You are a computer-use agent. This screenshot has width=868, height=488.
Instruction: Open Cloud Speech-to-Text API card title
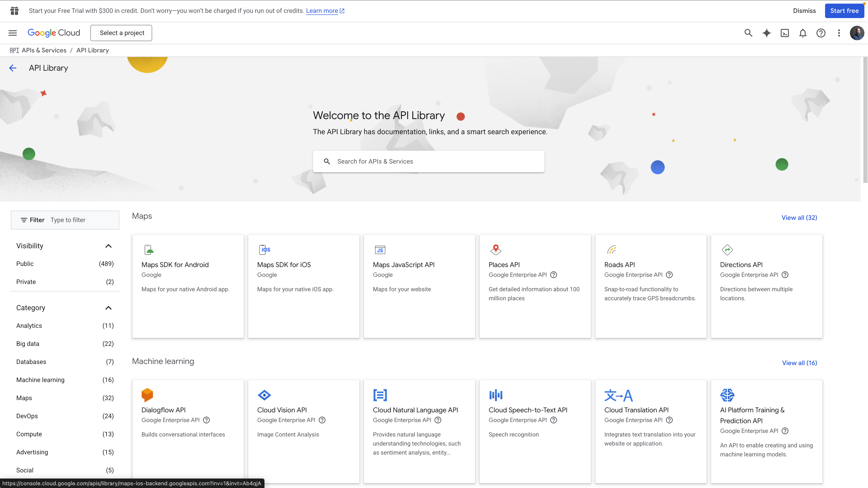(528, 410)
